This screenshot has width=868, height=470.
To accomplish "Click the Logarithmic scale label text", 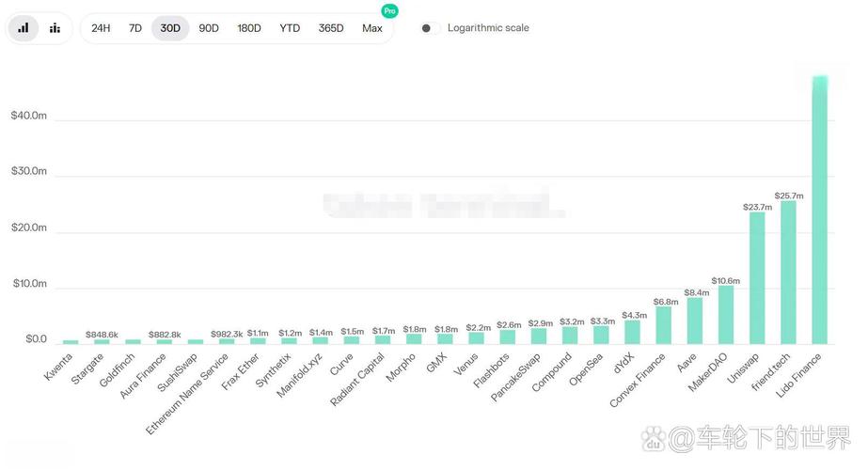I will pos(488,28).
